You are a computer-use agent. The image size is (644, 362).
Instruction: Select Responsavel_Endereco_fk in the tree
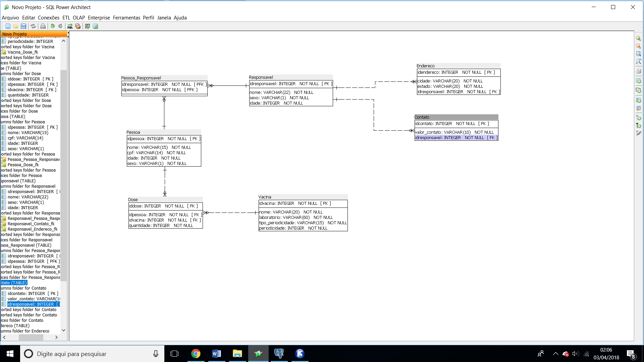(33, 229)
